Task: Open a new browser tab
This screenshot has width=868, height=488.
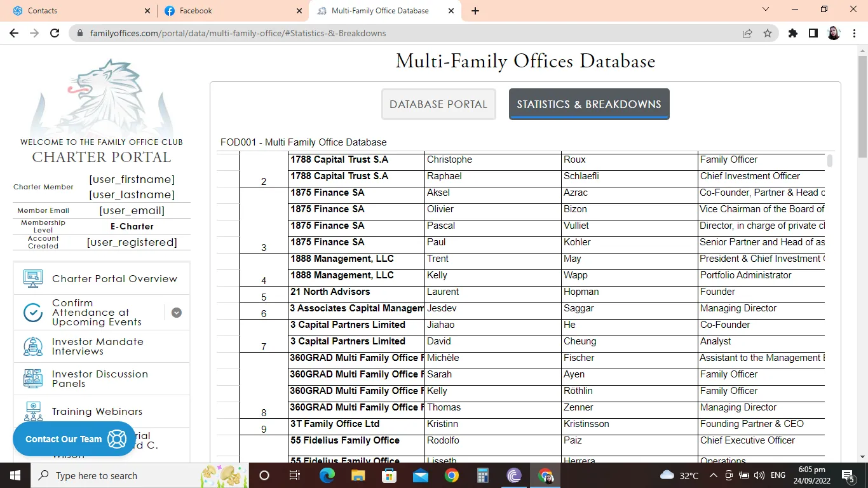Action: click(475, 11)
